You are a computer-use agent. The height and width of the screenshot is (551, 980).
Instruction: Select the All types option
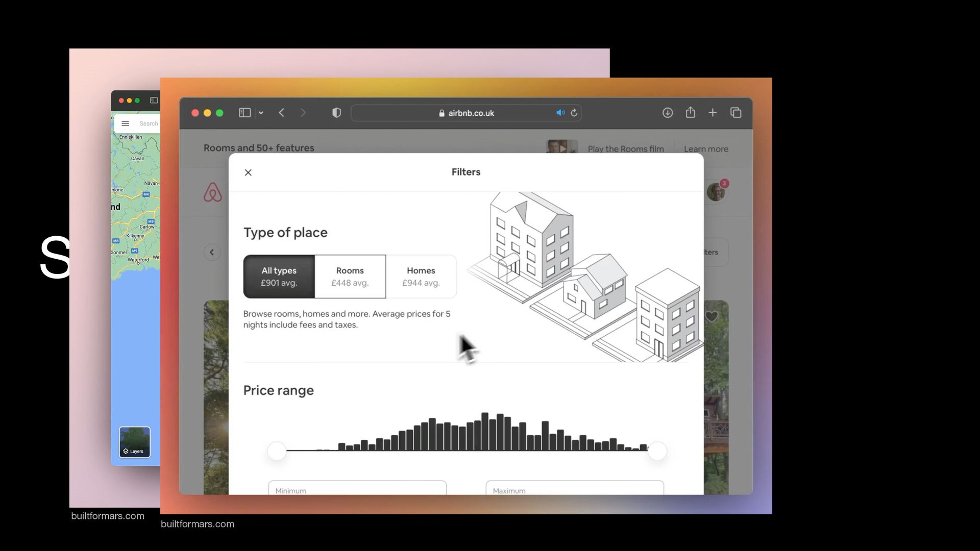pos(279,277)
